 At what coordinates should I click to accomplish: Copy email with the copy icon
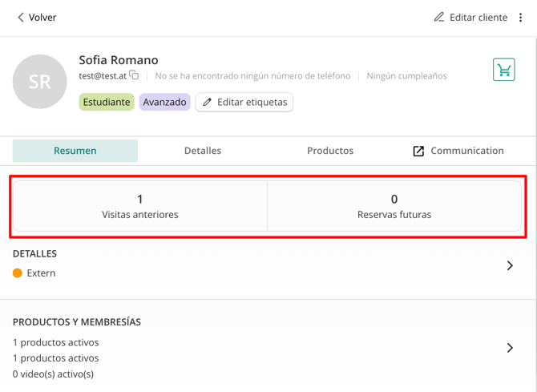pos(134,75)
